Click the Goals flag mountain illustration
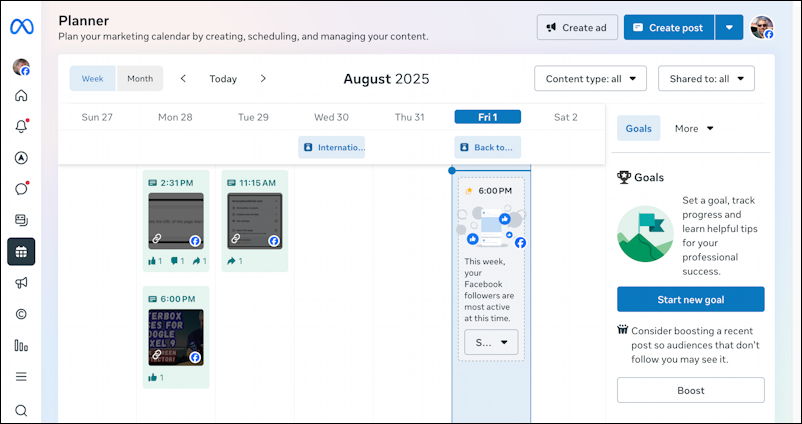This screenshot has width=802, height=424. pos(645,234)
